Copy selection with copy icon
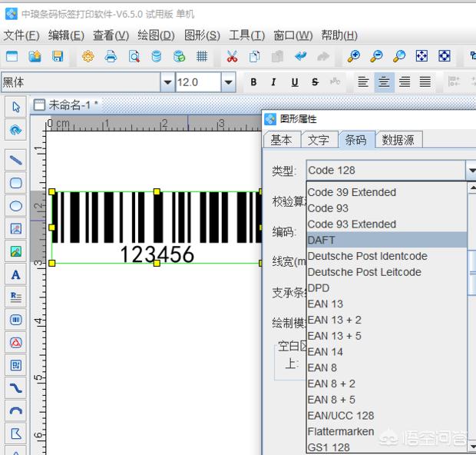476x455 pixels. (255, 56)
